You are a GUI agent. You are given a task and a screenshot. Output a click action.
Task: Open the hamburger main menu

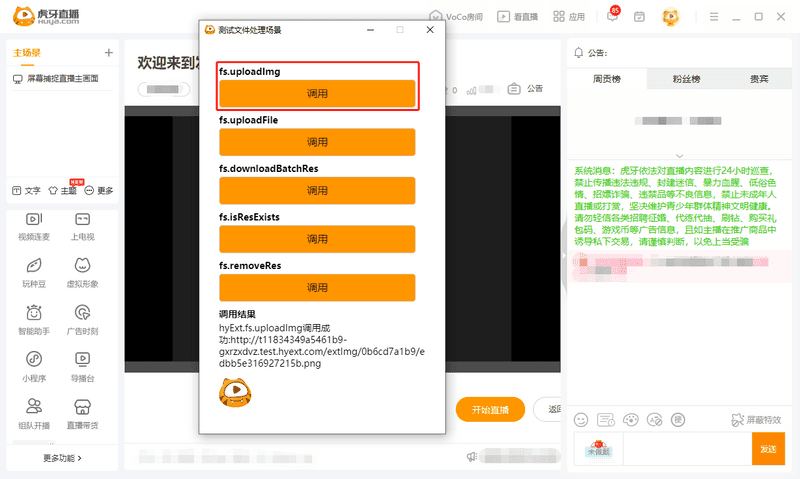pyautogui.click(x=714, y=17)
